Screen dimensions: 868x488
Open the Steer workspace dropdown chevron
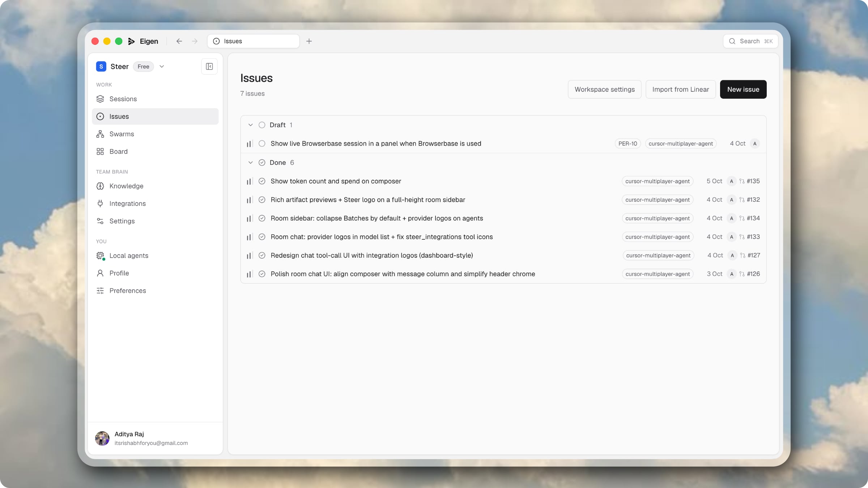[162, 67]
